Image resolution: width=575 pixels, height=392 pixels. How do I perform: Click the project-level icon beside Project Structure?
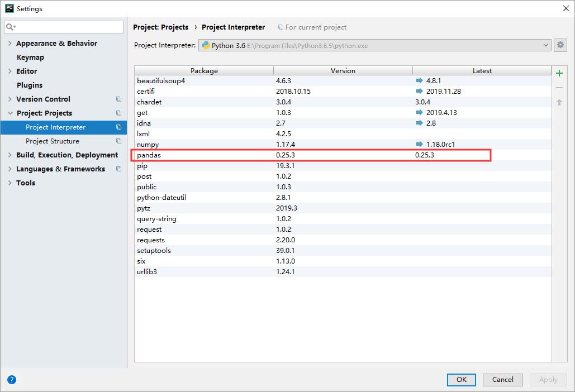(x=118, y=141)
